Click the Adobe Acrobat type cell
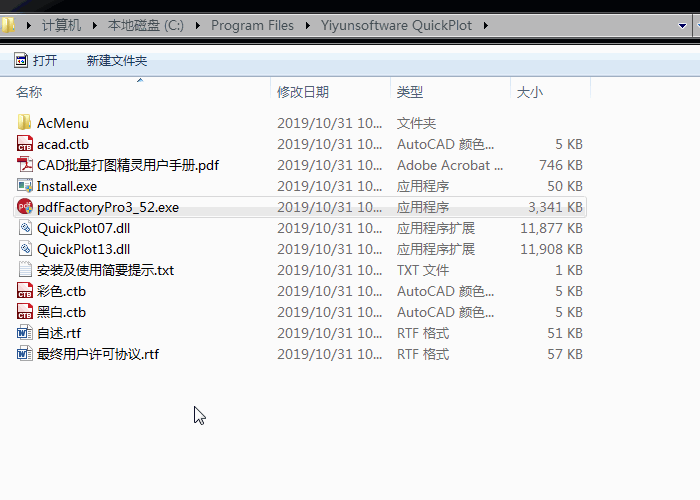The height and width of the screenshot is (500, 700). [450, 165]
